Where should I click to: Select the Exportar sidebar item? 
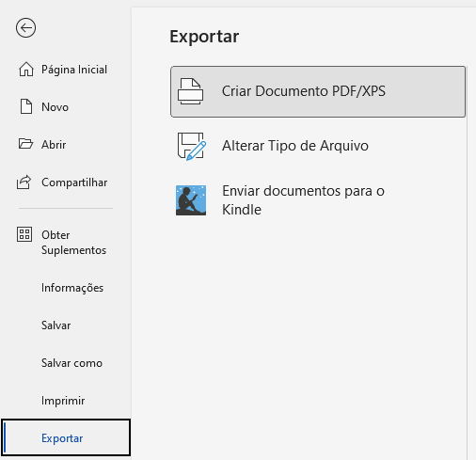point(66,437)
